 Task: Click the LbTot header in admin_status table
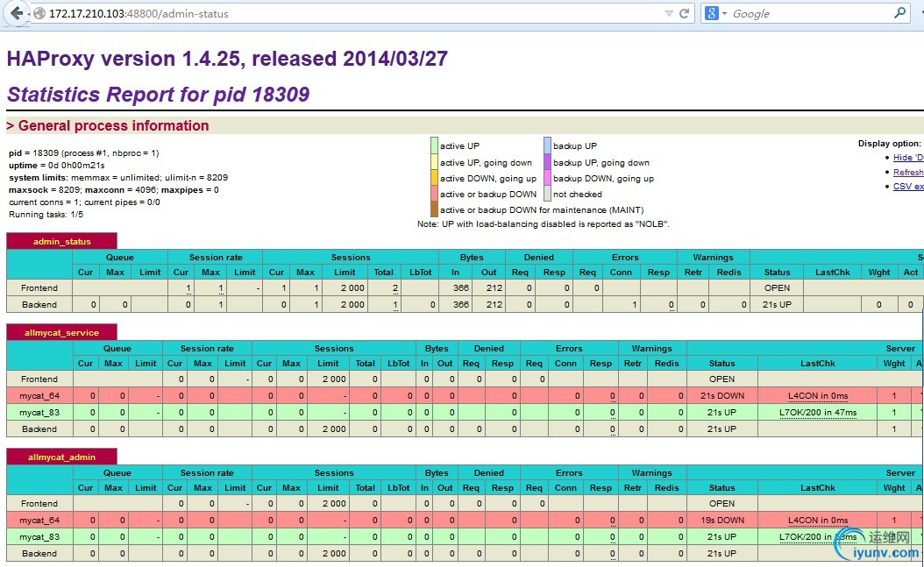pos(420,272)
